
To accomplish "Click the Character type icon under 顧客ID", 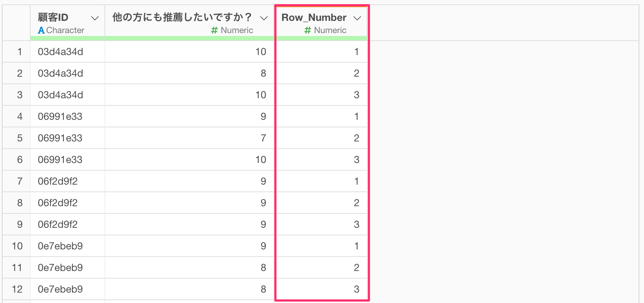I will 41,30.
